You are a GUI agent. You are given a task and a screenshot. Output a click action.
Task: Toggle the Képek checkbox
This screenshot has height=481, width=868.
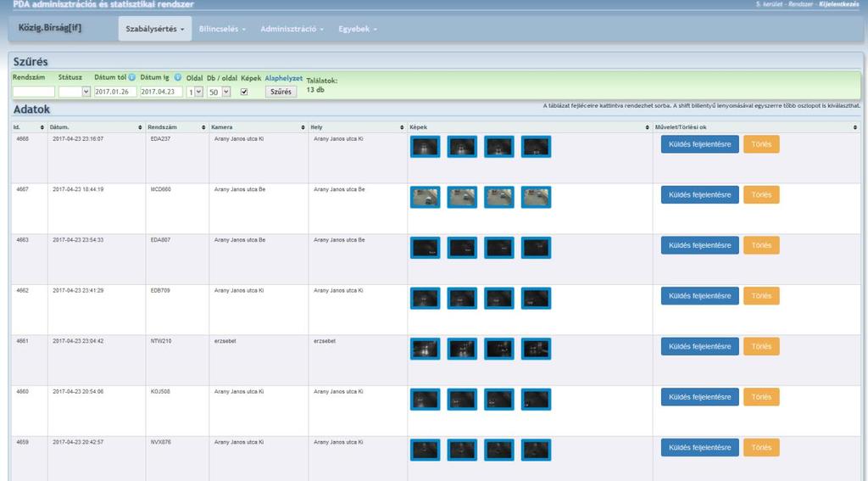pos(244,92)
